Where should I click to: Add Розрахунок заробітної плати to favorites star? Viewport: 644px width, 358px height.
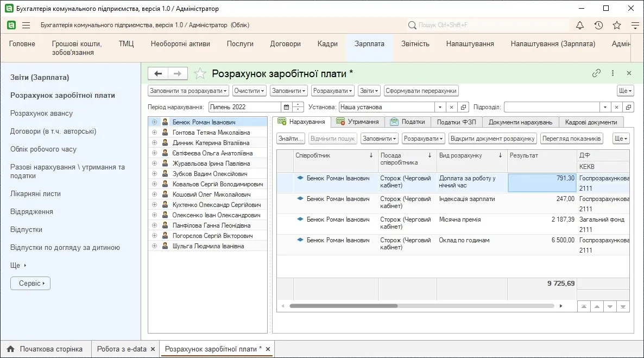pos(200,73)
